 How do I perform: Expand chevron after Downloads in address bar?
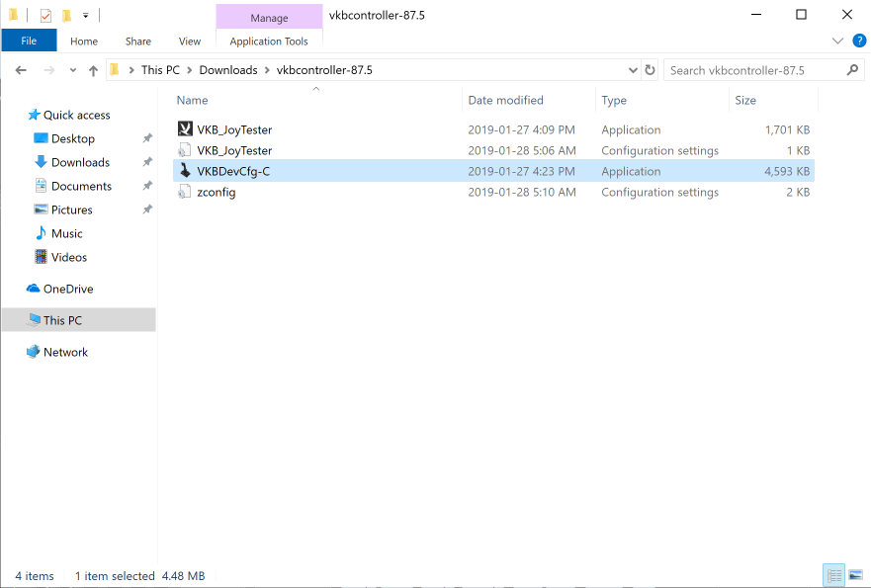click(x=267, y=70)
